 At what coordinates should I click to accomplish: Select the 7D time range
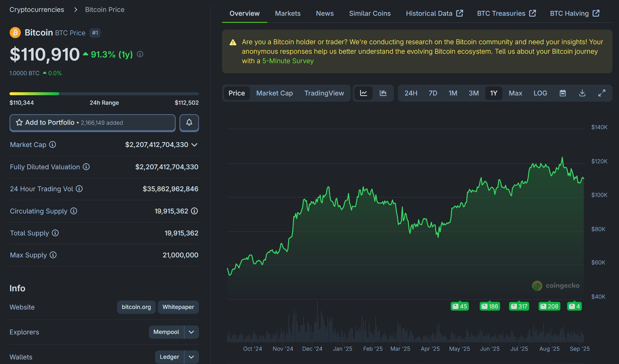coord(433,93)
